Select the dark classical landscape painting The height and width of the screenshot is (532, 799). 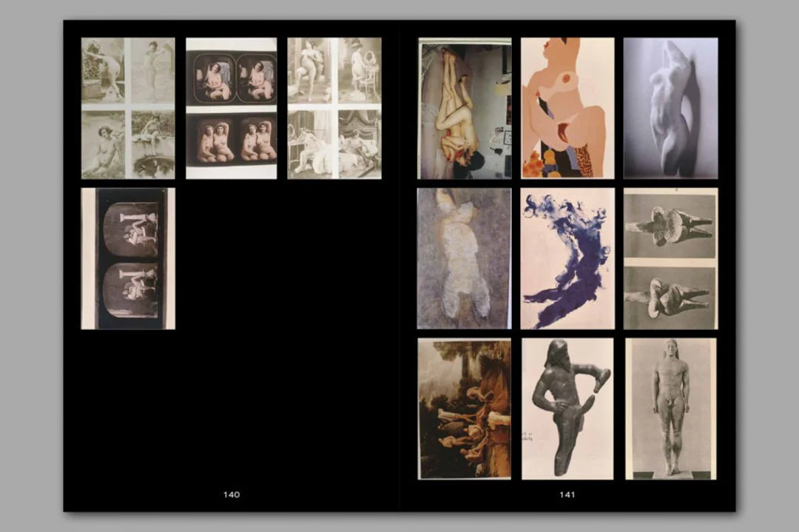464,408
